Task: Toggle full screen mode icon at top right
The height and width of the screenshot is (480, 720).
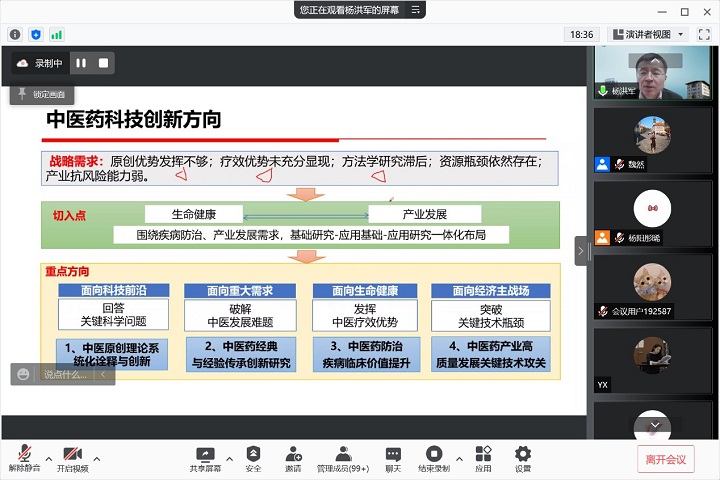Action: 704,34
